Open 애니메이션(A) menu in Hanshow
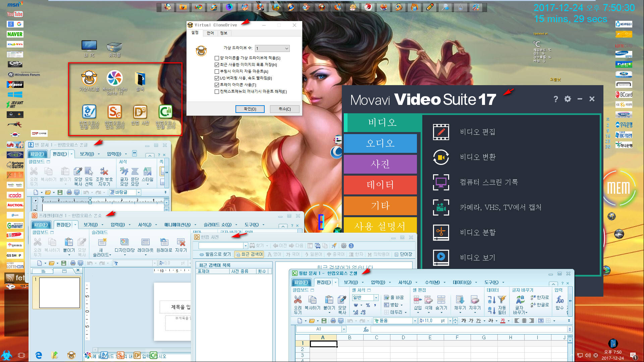 [x=177, y=225]
